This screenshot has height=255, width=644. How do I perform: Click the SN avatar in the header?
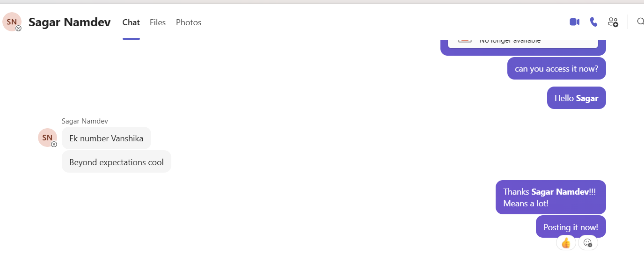pos(12,22)
